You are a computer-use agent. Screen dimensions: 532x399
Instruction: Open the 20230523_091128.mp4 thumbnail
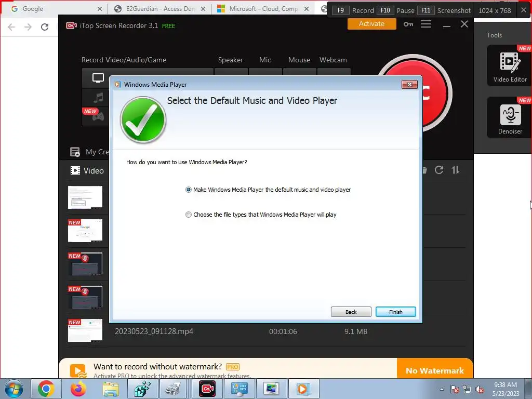[x=85, y=330]
